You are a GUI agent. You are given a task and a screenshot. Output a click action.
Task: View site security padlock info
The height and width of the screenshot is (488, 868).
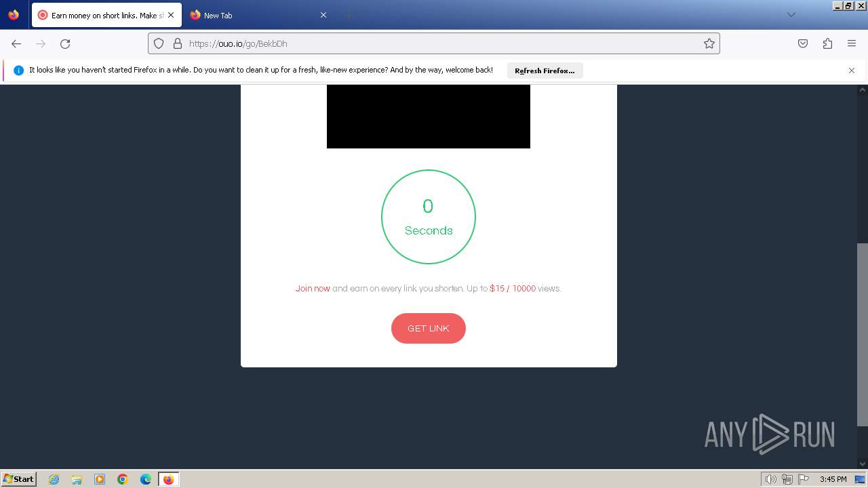click(178, 43)
